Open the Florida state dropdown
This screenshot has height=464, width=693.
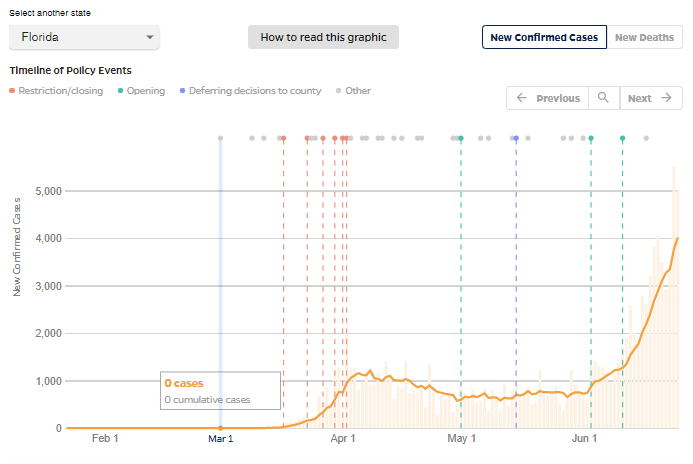(x=84, y=37)
